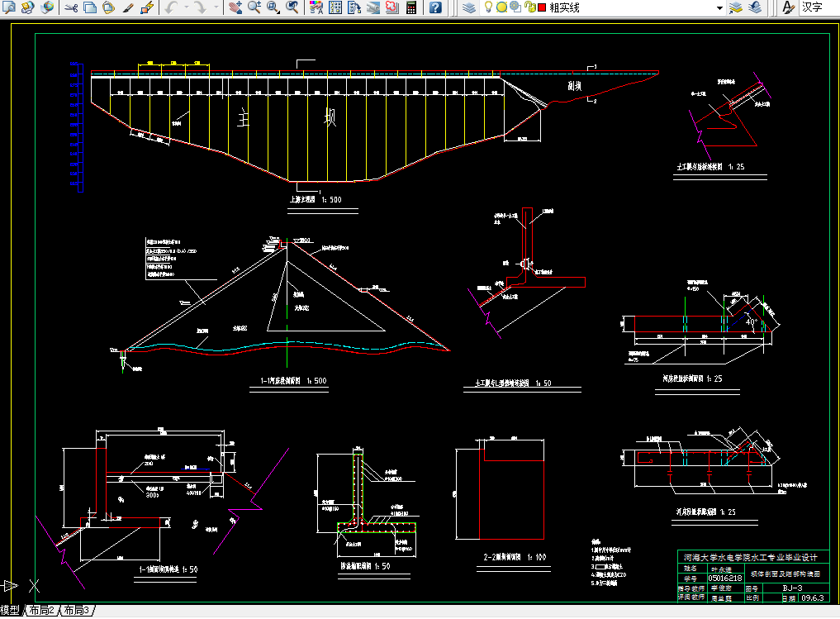
Task: Click the '1-1河床段剖面图 1:500' title
Action: pos(293,380)
